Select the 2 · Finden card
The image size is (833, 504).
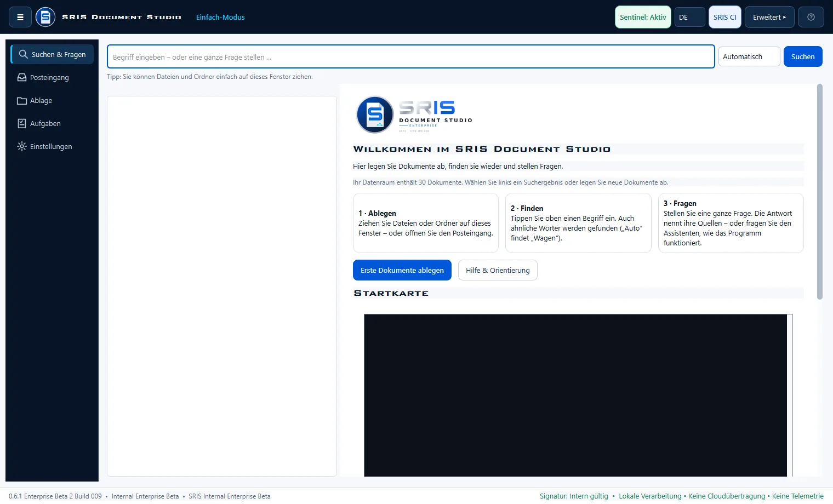(x=578, y=223)
